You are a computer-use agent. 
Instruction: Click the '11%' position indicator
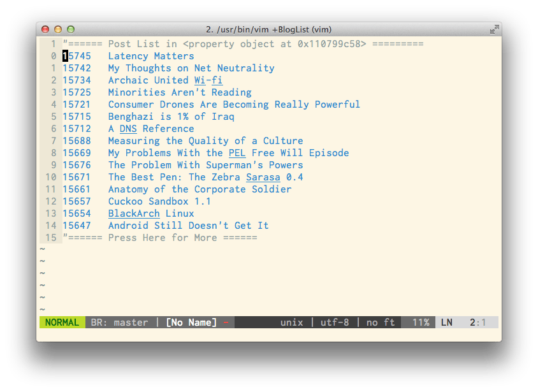pos(421,323)
